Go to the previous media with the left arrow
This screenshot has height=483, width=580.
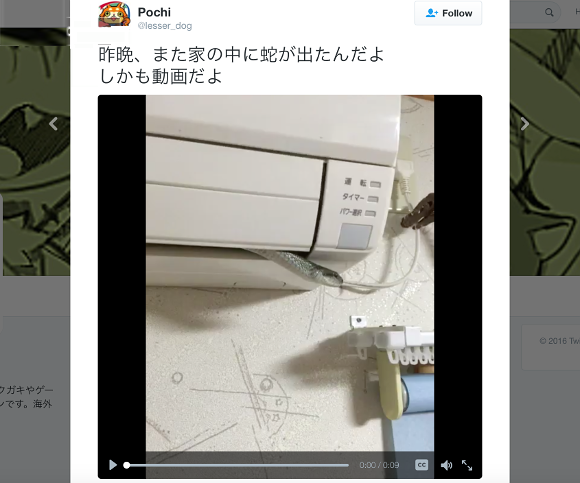tap(54, 124)
